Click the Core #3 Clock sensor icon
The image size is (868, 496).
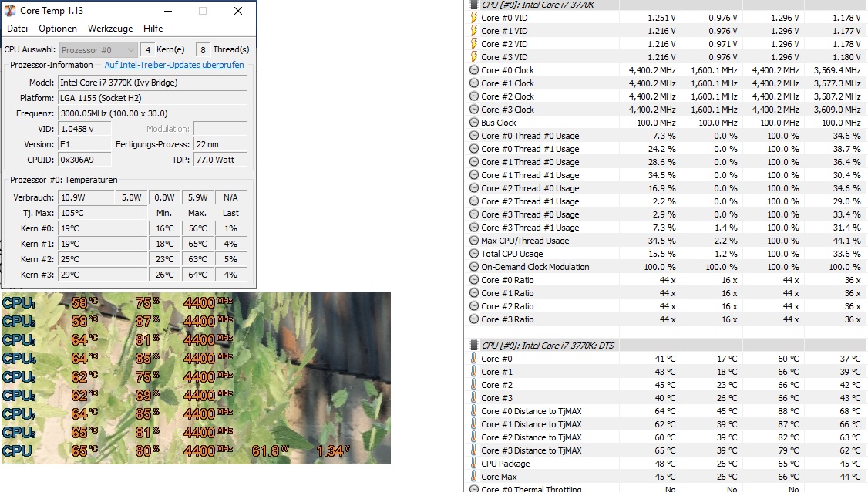point(474,110)
